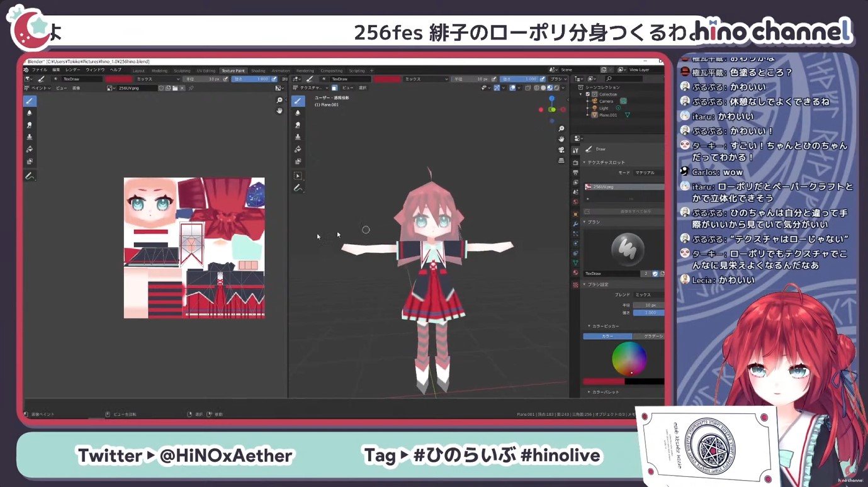Open Texture checker properties tab

point(575,284)
